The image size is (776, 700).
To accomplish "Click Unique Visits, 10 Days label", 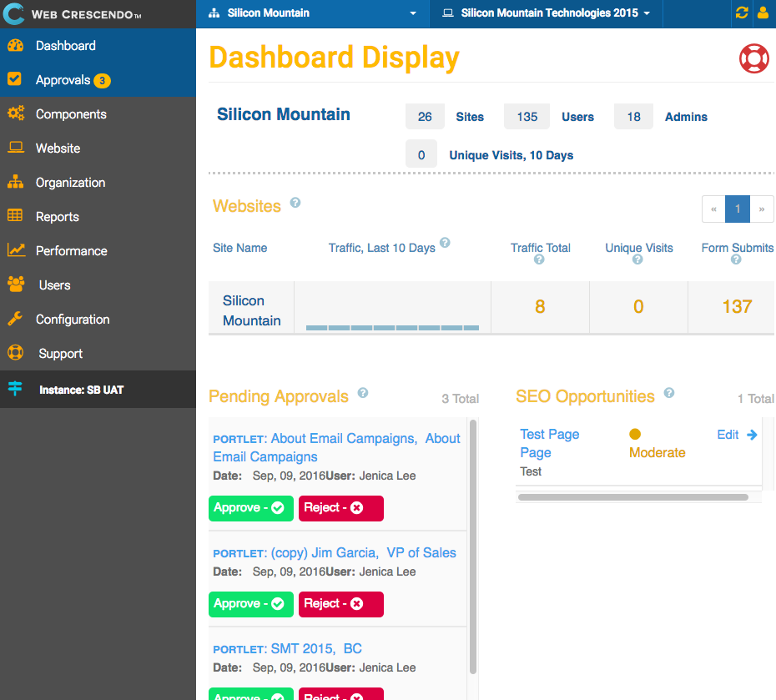I will pos(511,155).
